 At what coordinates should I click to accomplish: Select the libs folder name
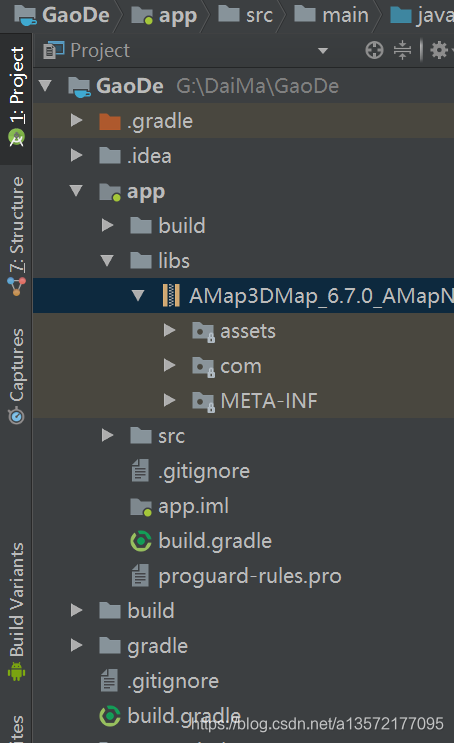[x=174, y=261]
